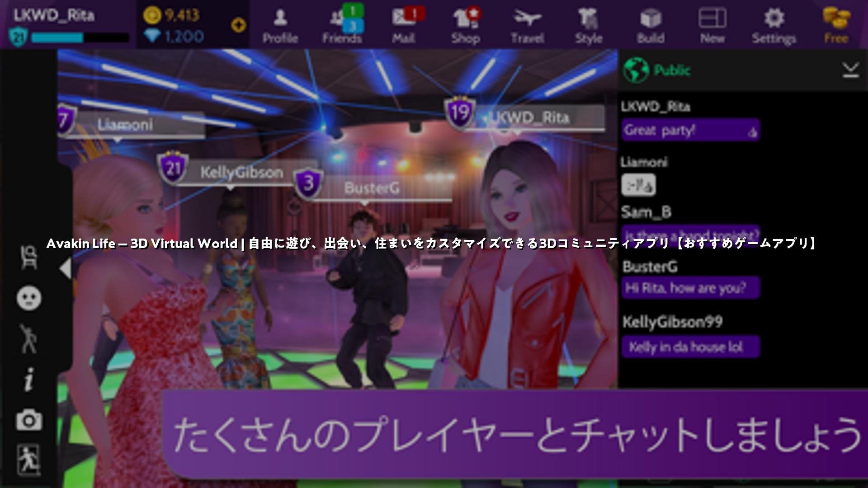Click the LKWD_Rita username at top left

click(54, 15)
